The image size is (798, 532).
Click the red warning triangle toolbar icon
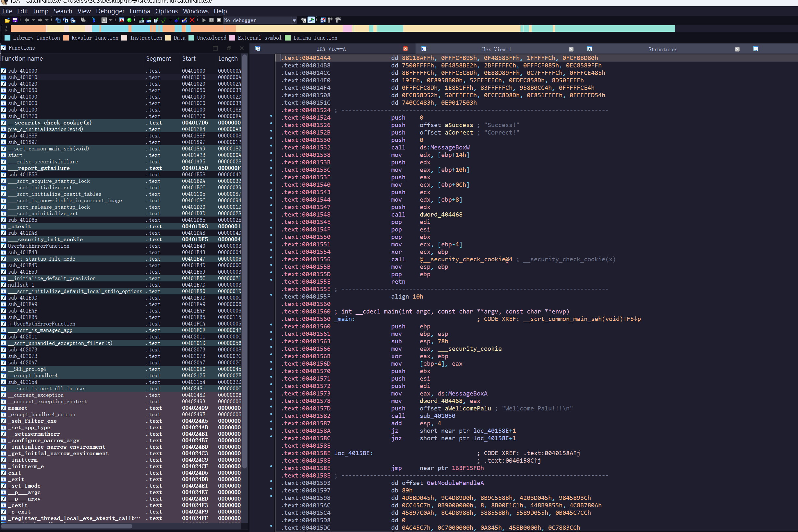click(122, 20)
